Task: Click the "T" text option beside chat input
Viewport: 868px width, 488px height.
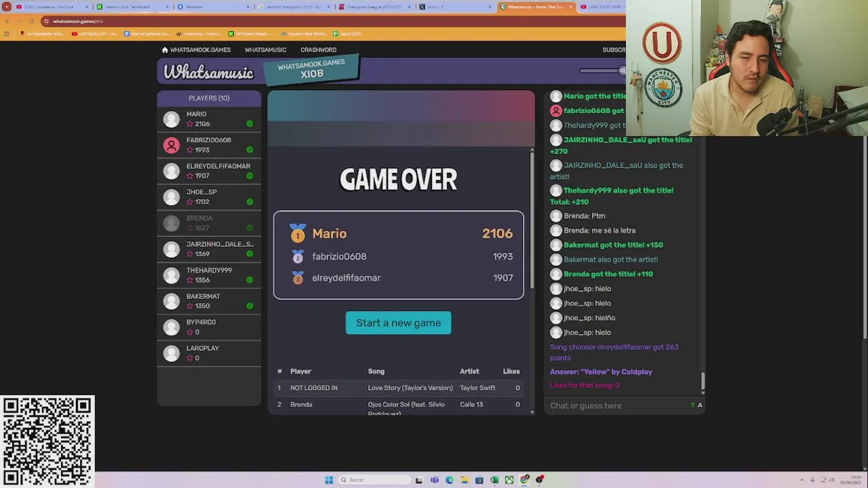Action: (x=692, y=405)
